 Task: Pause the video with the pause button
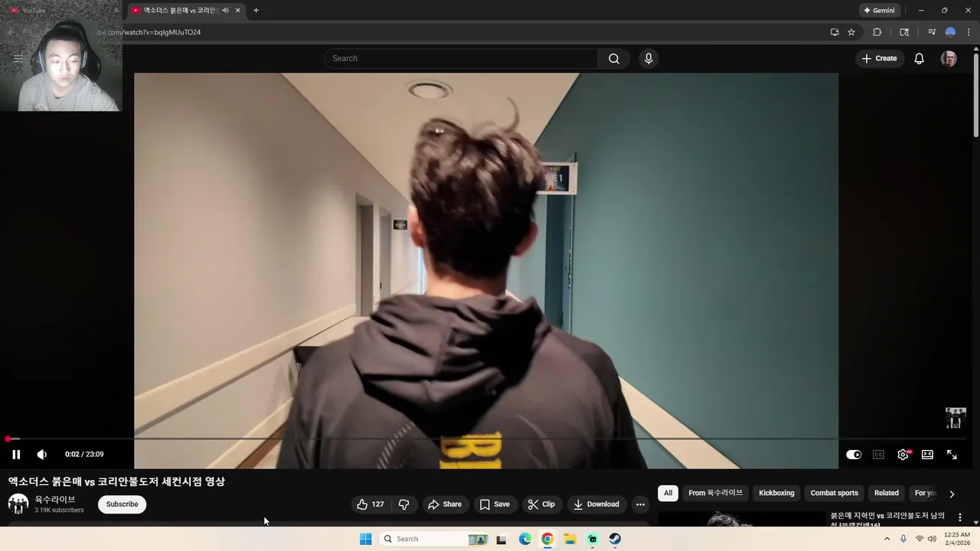coord(16,455)
